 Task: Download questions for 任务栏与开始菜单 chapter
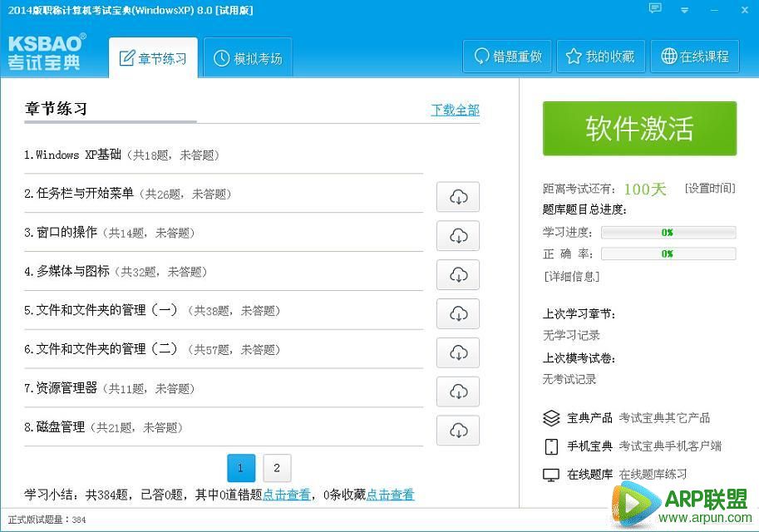click(x=458, y=197)
